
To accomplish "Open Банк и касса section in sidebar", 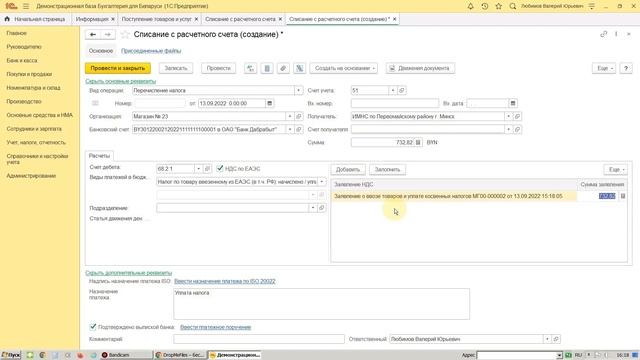I will (22, 60).
